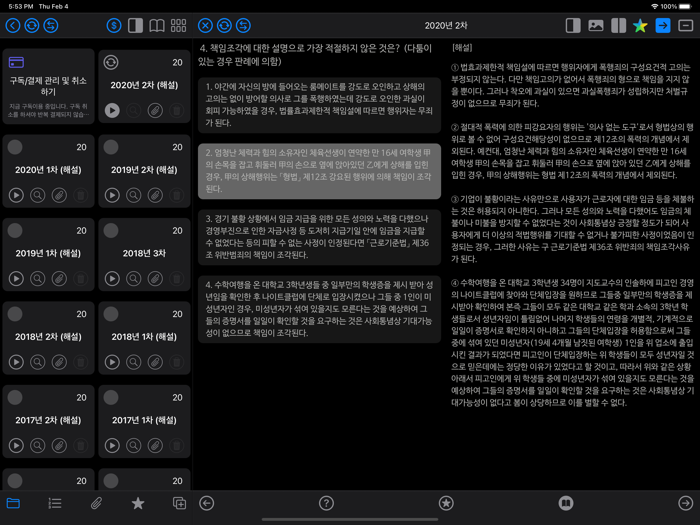Close the exam with the X icon
The image size is (700, 525).
coord(205,25)
